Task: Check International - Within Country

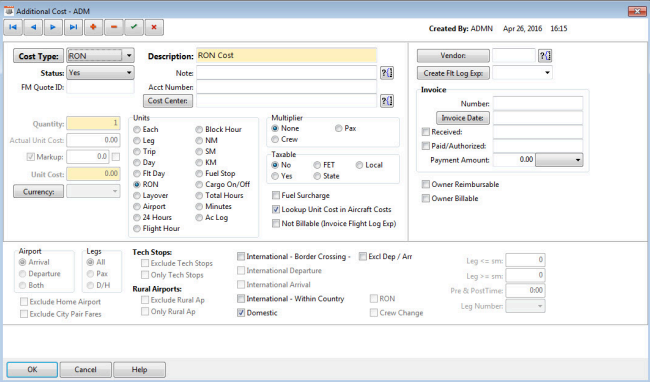Action: 241,298
